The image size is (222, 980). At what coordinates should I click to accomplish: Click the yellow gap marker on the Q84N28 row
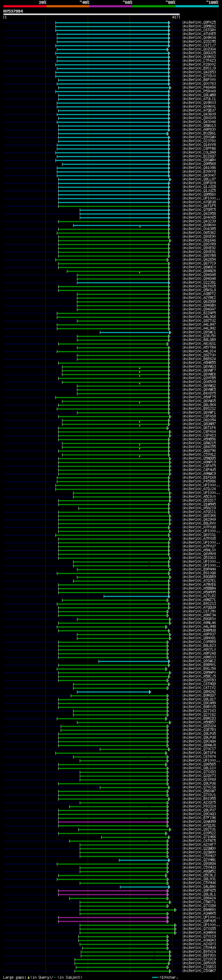pyautogui.click(x=140, y=273)
